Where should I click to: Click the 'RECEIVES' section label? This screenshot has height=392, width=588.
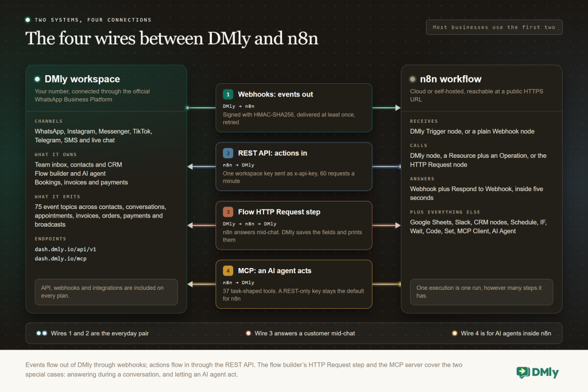tap(424, 122)
